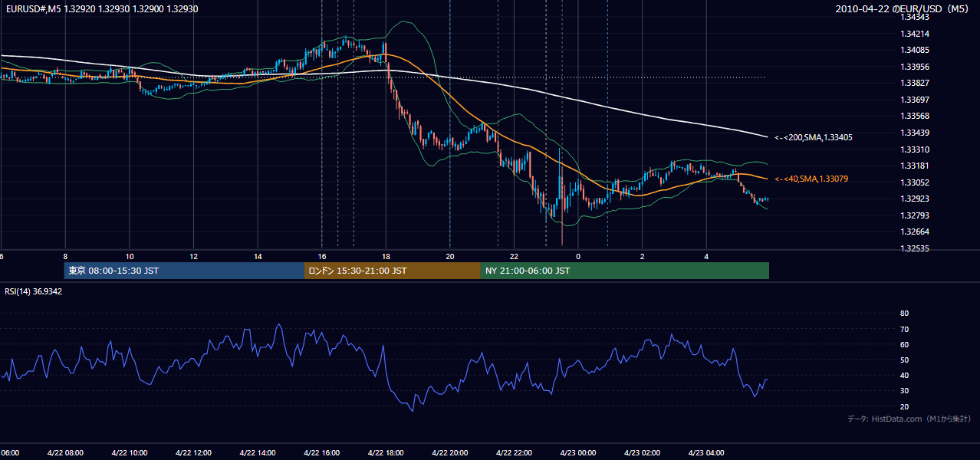This screenshot has width=980, height=460.
Task: Click price axis value 1.33568
Action: click(915, 116)
